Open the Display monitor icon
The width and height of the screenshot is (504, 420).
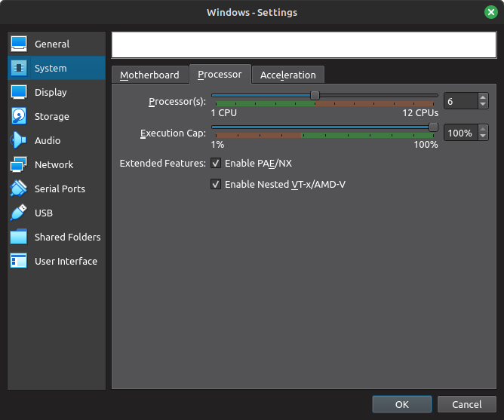tap(20, 93)
